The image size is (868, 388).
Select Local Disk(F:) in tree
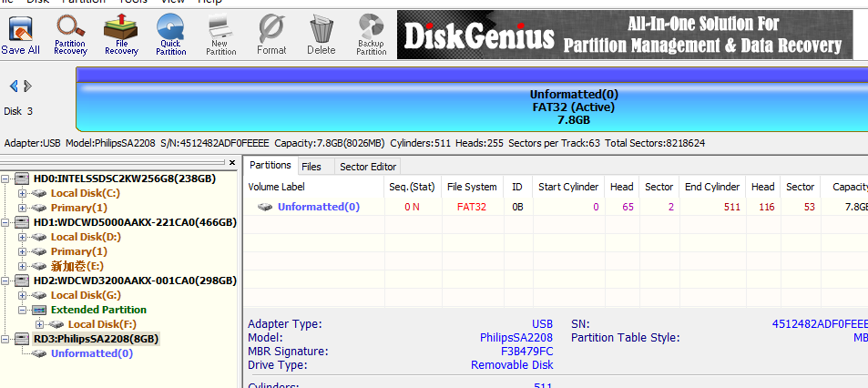tap(102, 324)
